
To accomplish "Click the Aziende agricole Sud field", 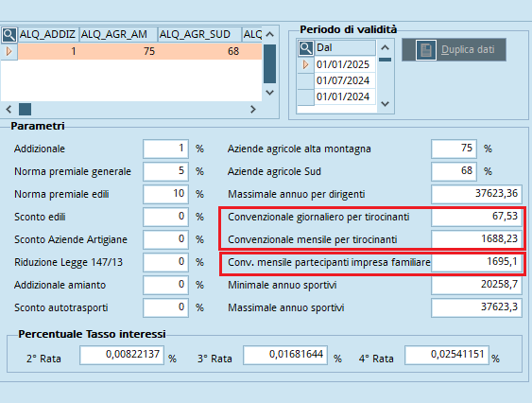I will point(454,171).
